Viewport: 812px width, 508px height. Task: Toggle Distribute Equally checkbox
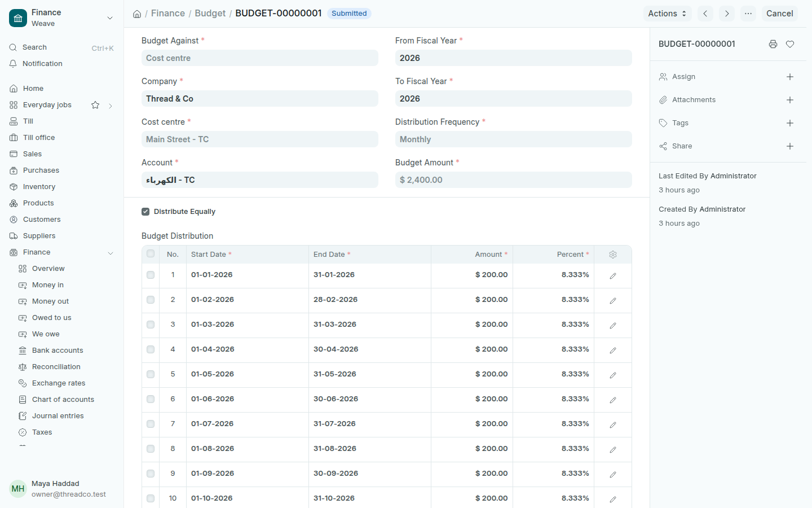[145, 212]
